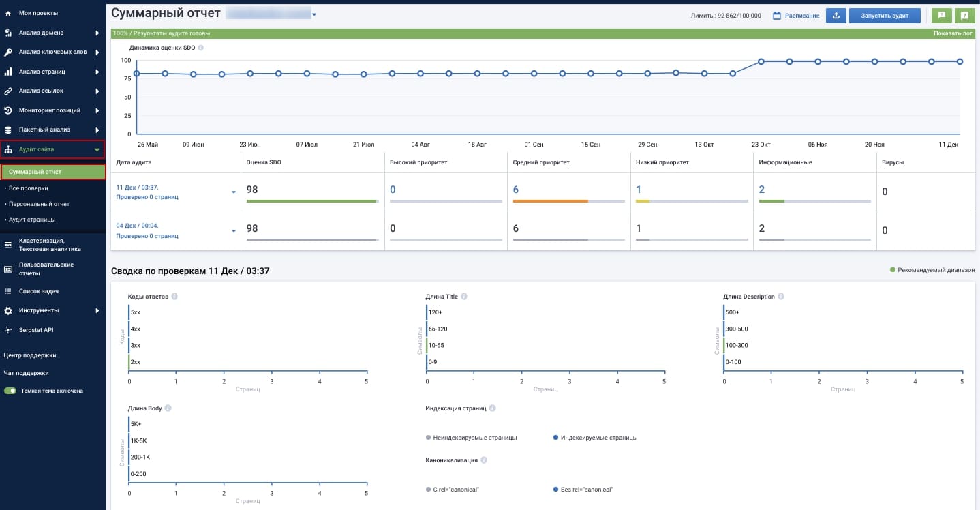Viewport: 980px width, 510px height.
Task: Toggle the Темная тема включена switch
Action: [10, 391]
